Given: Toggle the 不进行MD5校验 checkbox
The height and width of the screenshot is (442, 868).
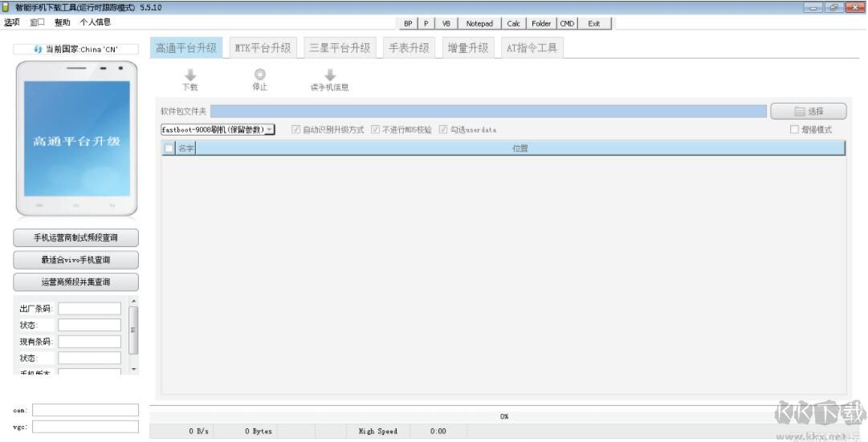Looking at the screenshot, I should click(x=375, y=129).
